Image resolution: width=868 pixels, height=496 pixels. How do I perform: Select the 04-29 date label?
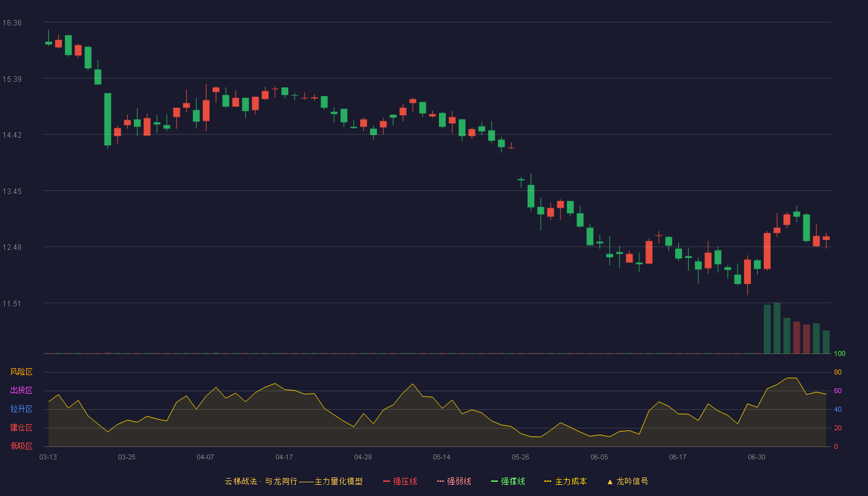(x=363, y=457)
